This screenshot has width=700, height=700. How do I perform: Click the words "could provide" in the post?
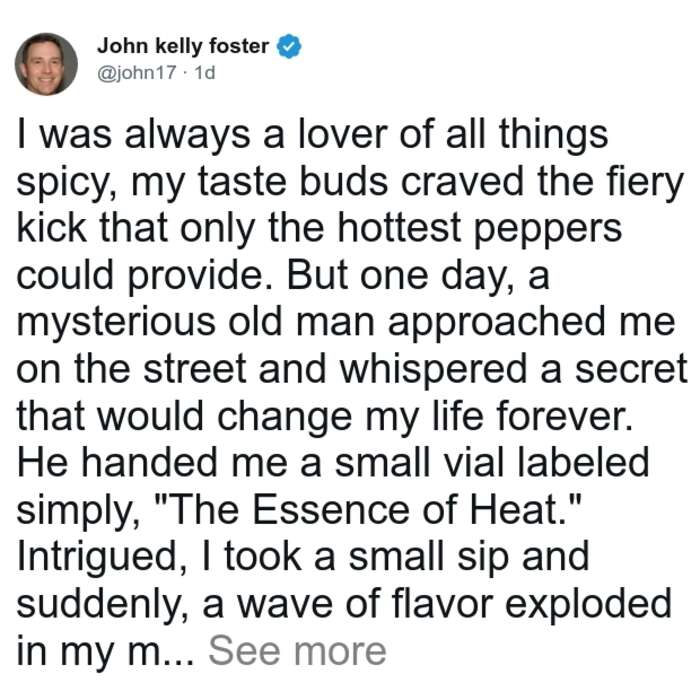click(138, 276)
